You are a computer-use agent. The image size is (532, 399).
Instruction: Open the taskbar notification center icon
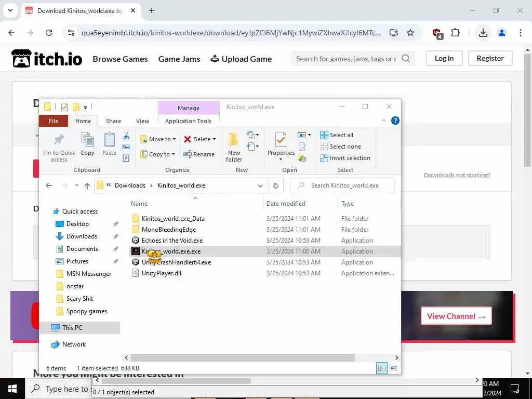click(515, 389)
